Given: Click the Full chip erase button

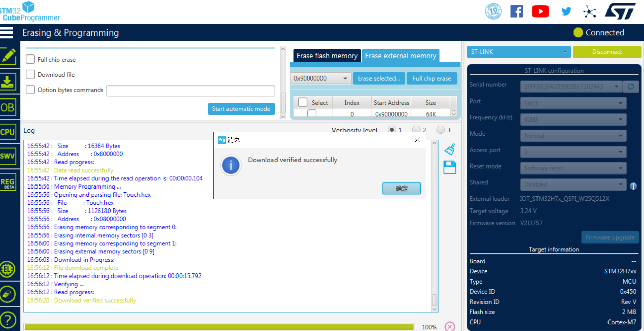Looking at the screenshot, I should [432, 78].
